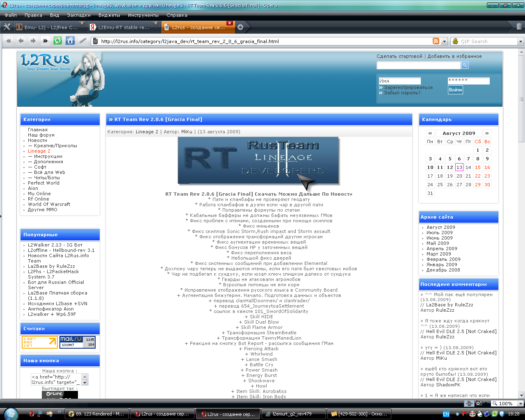The height and width of the screenshot is (420, 525).
Task: Close the L2Emu-RT stable tab
Action: click(156, 23)
